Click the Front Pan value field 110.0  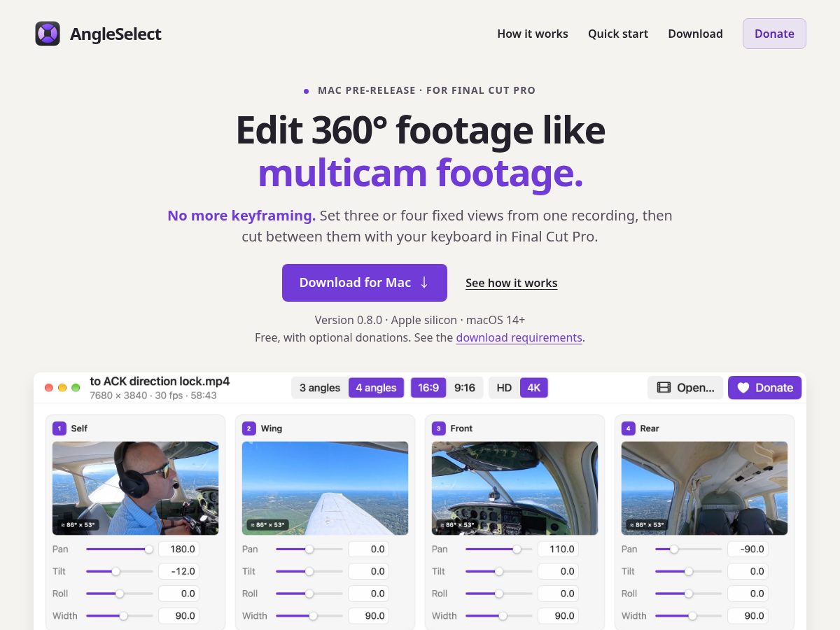[x=558, y=549]
